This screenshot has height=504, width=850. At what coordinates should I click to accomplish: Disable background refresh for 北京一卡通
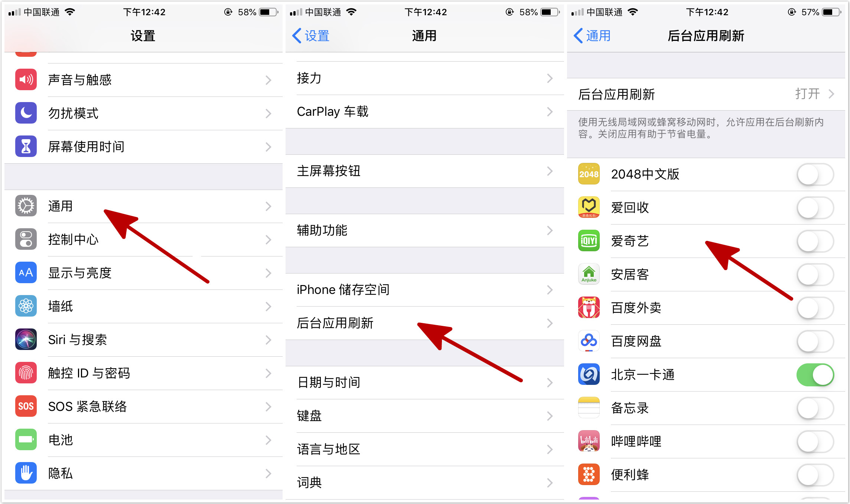click(x=815, y=375)
